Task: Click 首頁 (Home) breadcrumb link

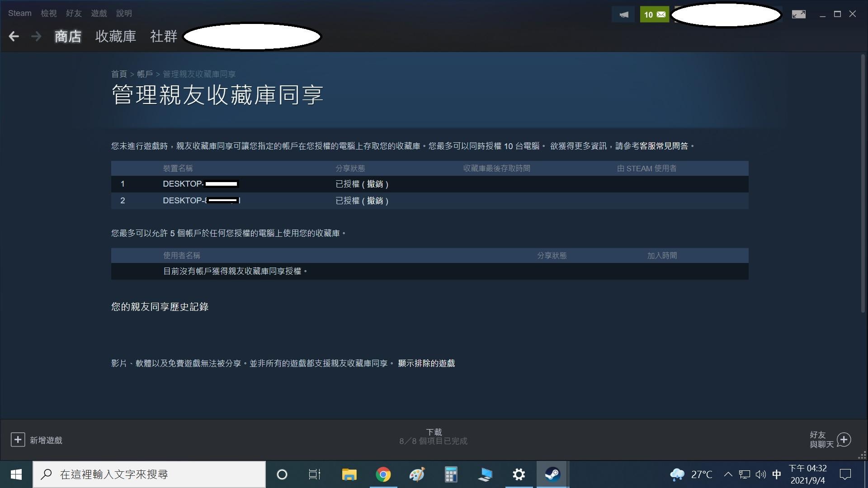Action: (x=118, y=73)
